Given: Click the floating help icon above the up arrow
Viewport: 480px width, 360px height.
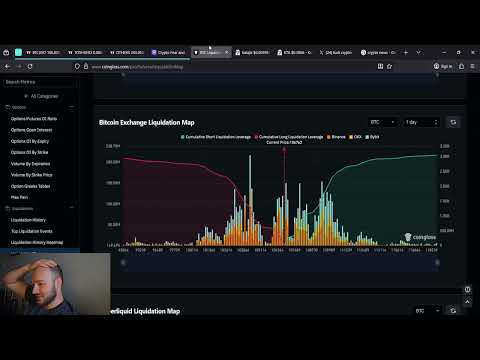Looking at the screenshot, I should (x=467, y=289).
